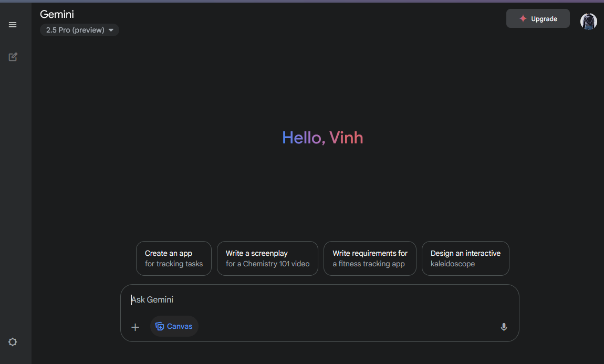The image size is (604, 364).
Task: Click the plus icon to add files
Action: [x=135, y=327]
